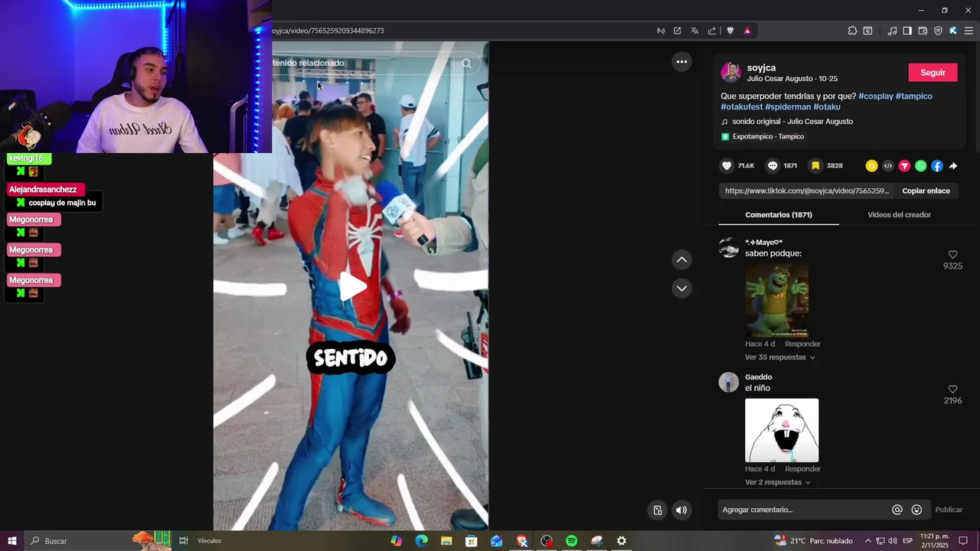This screenshot has width=980, height=551.
Task: Click 'Copiar enlace' button
Action: (x=926, y=191)
